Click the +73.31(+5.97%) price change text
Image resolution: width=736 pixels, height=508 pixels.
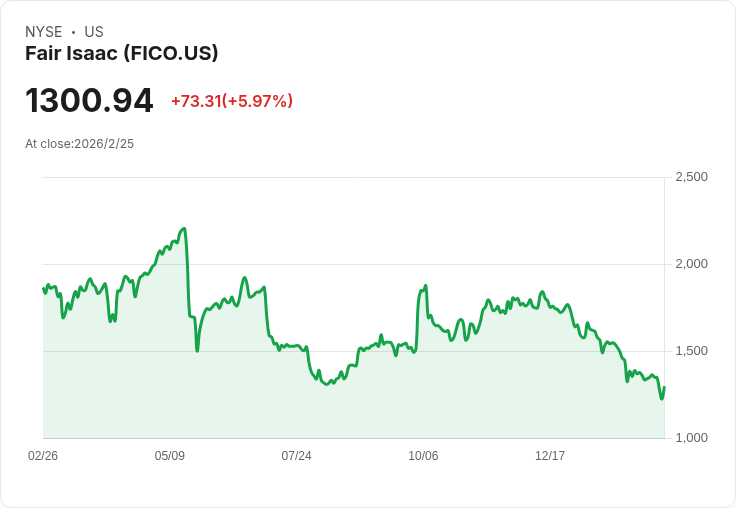click(x=231, y=101)
